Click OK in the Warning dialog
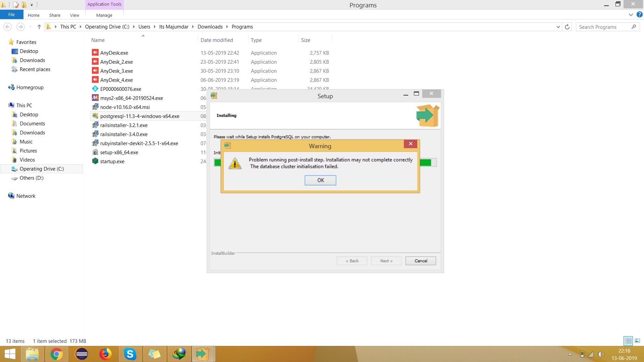 320,180
